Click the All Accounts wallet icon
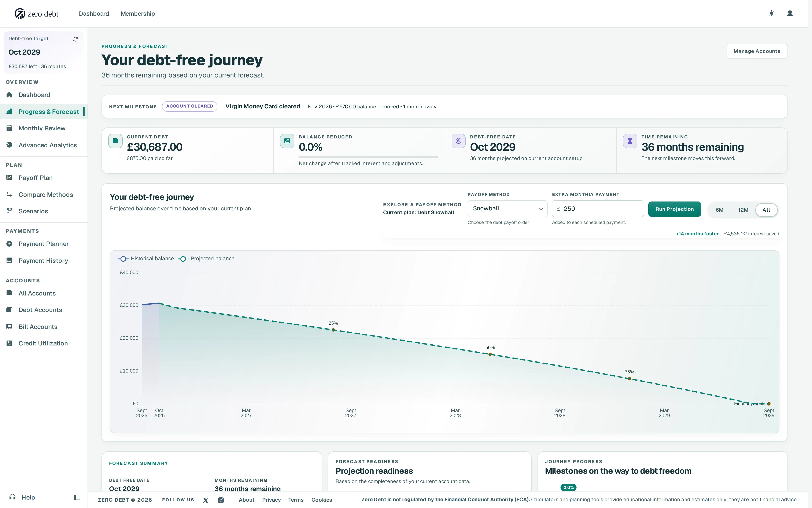The width and height of the screenshot is (812, 508). tap(9, 293)
